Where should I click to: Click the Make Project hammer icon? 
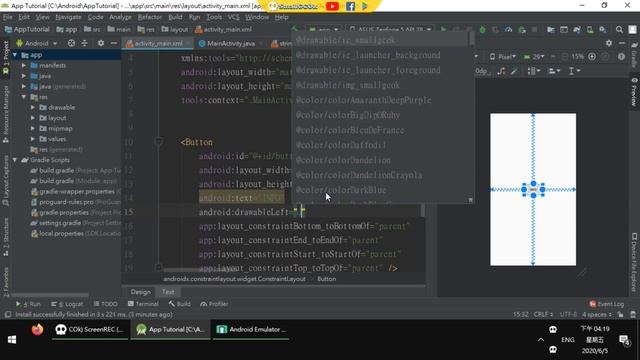point(295,29)
